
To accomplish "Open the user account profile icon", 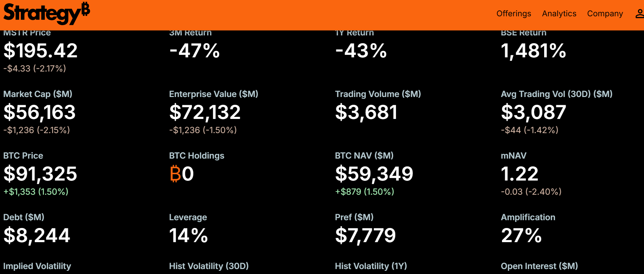I will [639, 14].
